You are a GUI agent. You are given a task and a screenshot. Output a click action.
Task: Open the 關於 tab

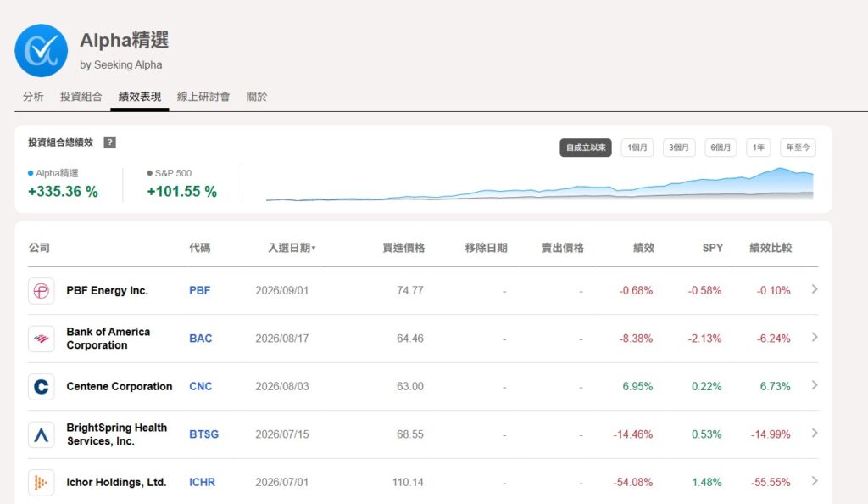point(257,97)
